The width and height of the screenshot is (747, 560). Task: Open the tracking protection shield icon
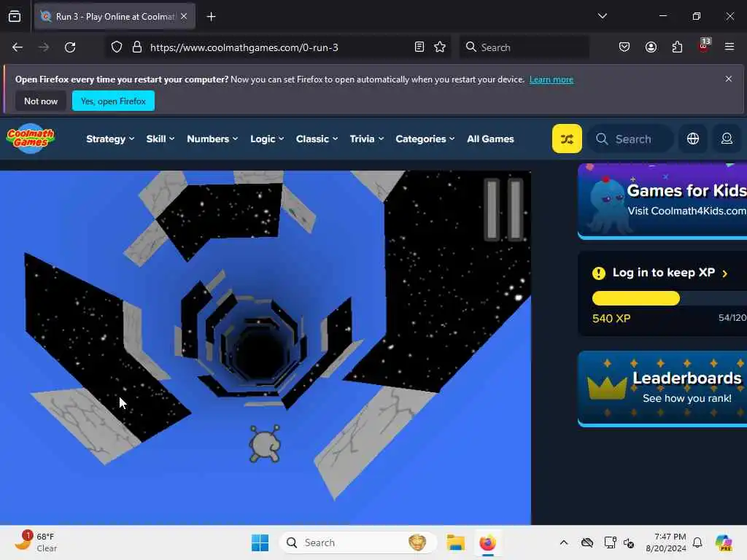click(117, 47)
